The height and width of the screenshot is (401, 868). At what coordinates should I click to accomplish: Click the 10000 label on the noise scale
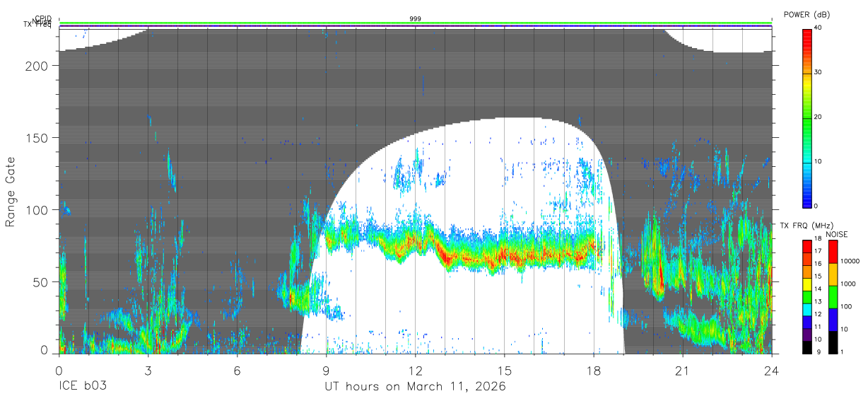[x=850, y=261]
